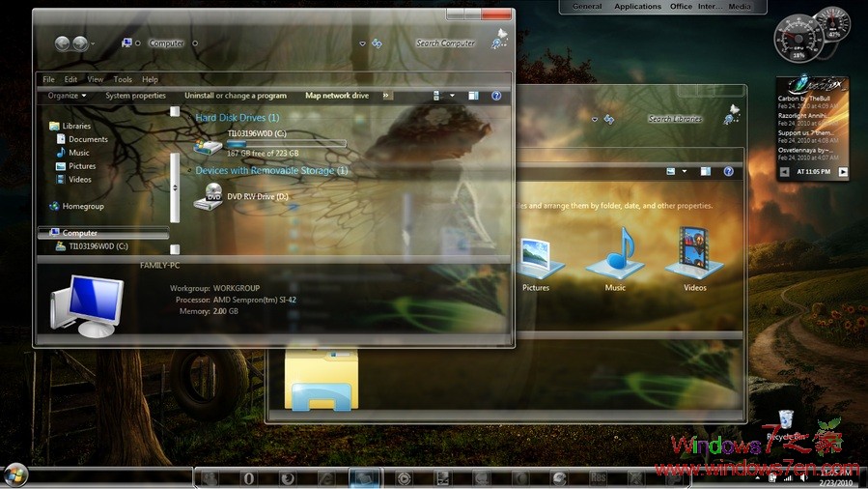Open the View menu
The height and width of the screenshot is (489, 868).
[x=96, y=79]
